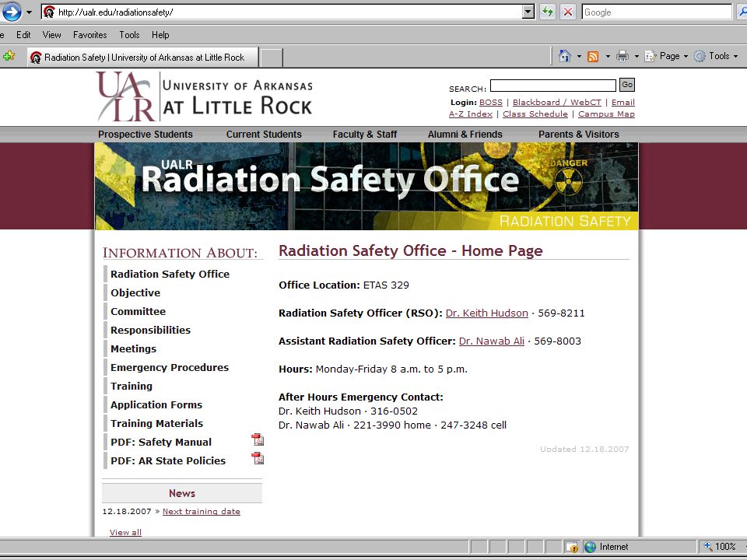Open Training Materials sidebar item
This screenshot has height=560, width=747.
point(156,423)
